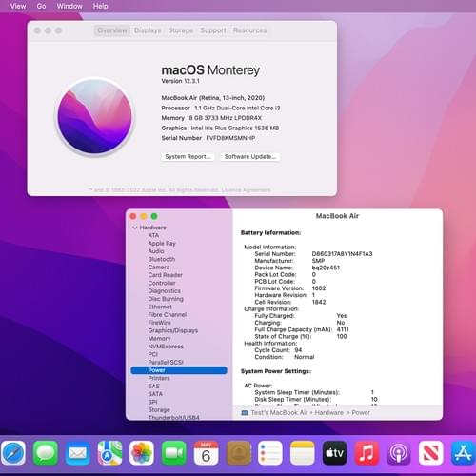This screenshot has width=476, height=476.
Task: Open the Go menu
Action: (x=41, y=6)
